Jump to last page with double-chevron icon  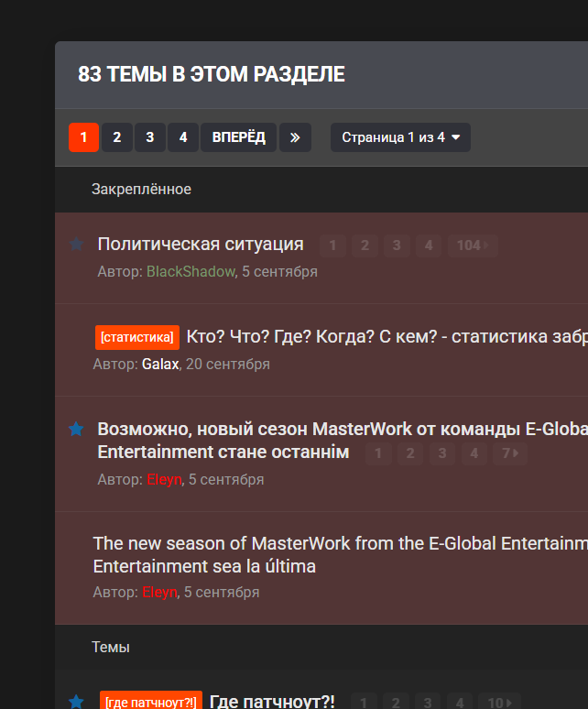[295, 137]
